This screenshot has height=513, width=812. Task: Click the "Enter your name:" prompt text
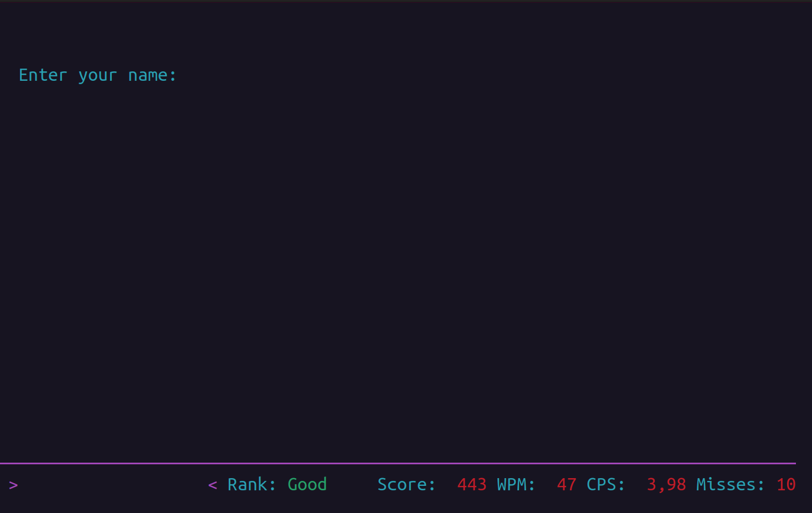(97, 75)
